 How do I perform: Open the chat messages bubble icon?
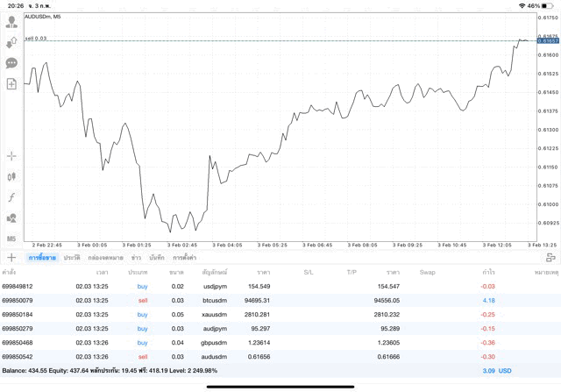tap(11, 63)
